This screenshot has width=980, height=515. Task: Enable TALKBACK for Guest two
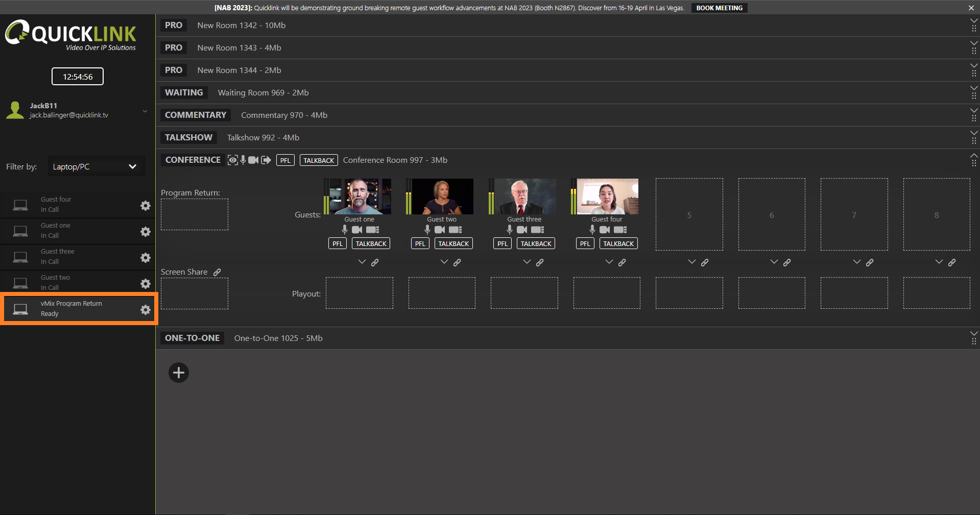pyautogui.click(x=453, y=243)
